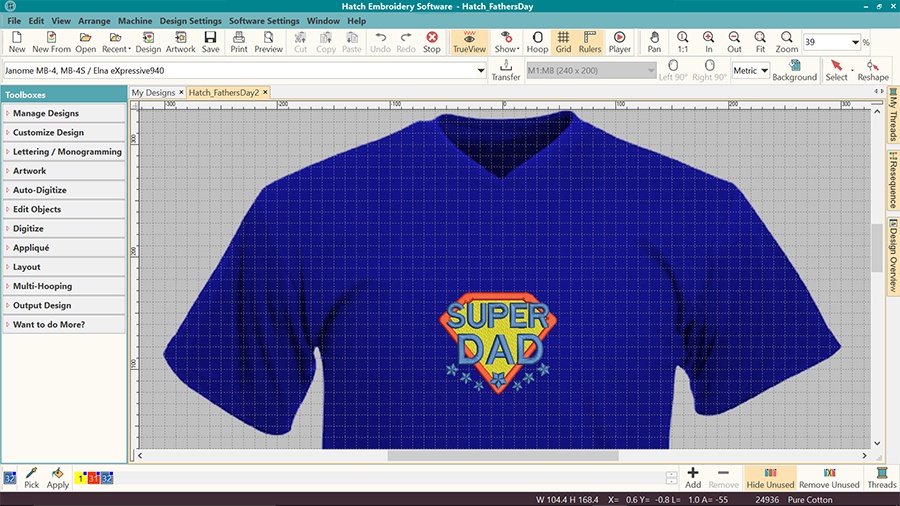
Task: Click the Reshape tool icon
Action: [x=872, y=70]
